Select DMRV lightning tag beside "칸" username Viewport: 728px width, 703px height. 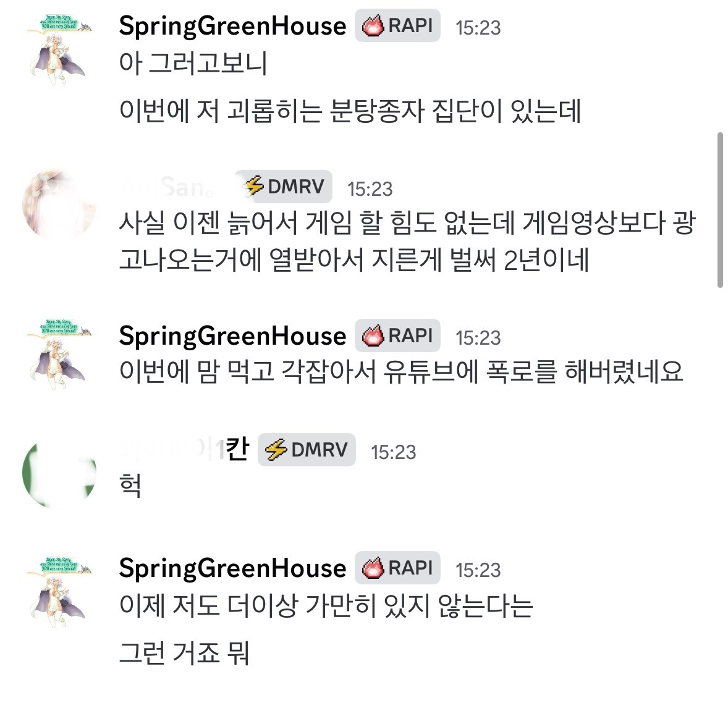tap(307, 450)
